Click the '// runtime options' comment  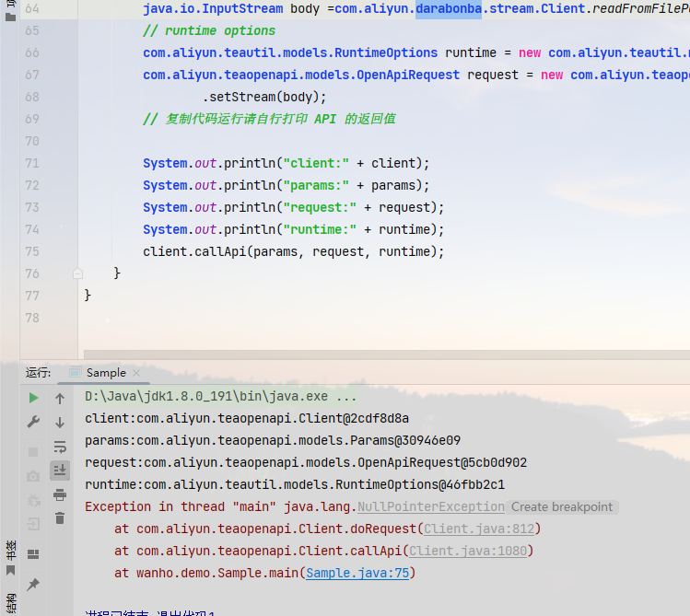[209, 30]
